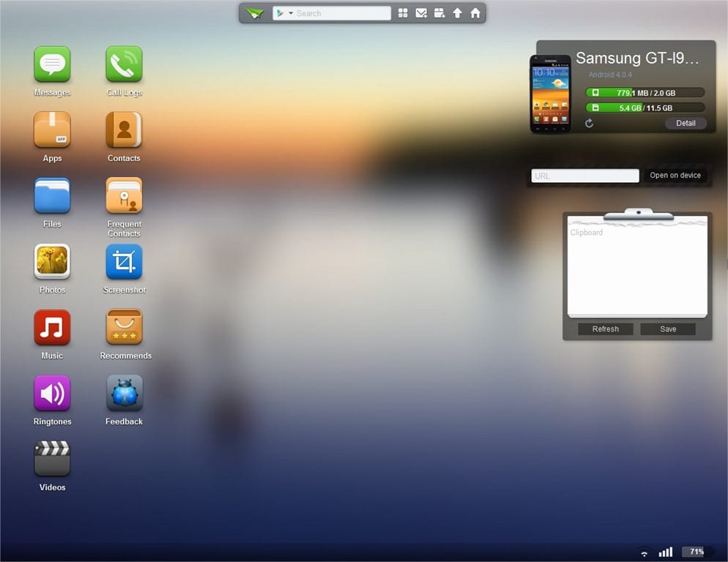Click the Samsung GT-I9... device name

click(637, 58)
